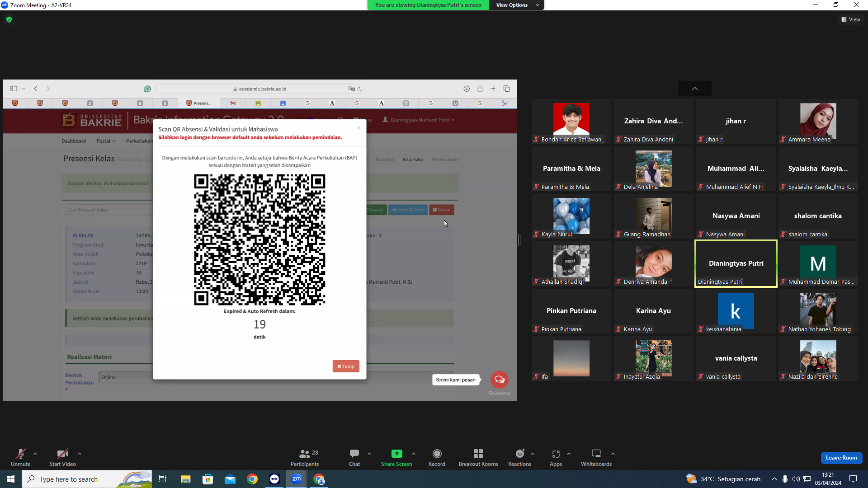The height and width of the screenshot is (488, 868).
Task: Click the Simpan button
Action: (x=376, y=210)
